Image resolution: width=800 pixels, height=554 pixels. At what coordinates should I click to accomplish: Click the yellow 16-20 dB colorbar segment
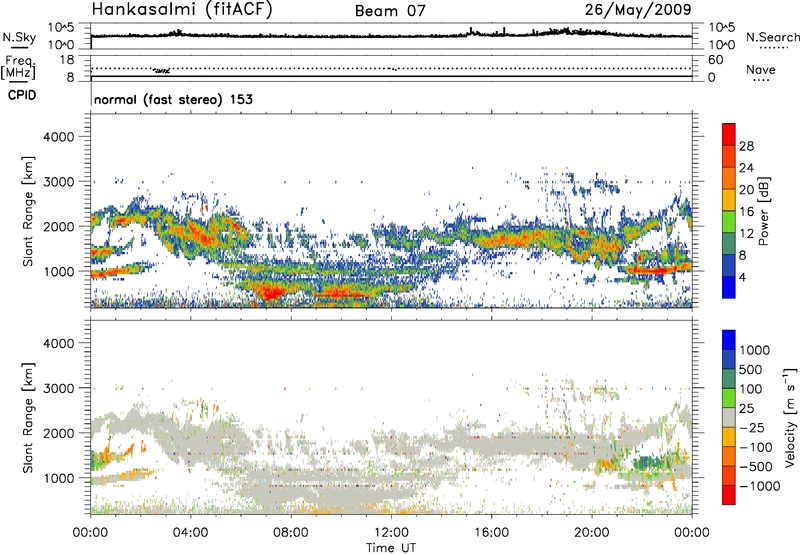[x=729, y=200]
